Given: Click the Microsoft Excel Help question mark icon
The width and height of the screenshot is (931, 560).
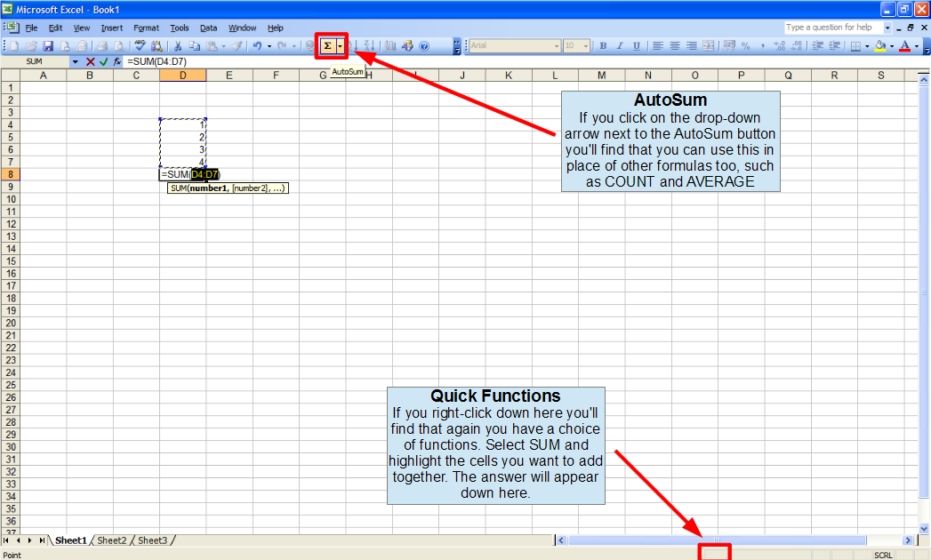Looking at the screenshot, I should click(x=424, y=45).
